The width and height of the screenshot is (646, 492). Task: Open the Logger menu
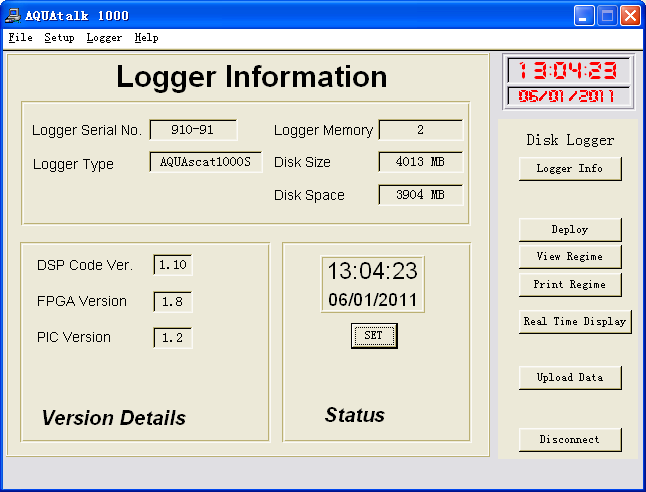104,38
